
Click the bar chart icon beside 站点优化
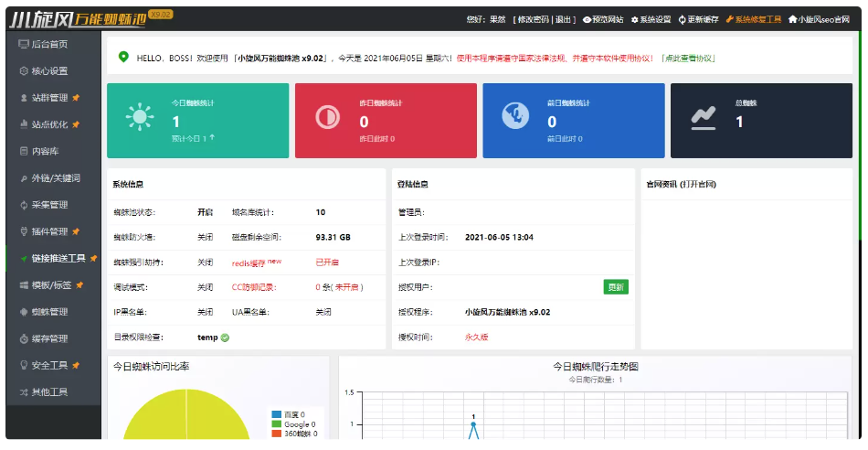[24, 124]
